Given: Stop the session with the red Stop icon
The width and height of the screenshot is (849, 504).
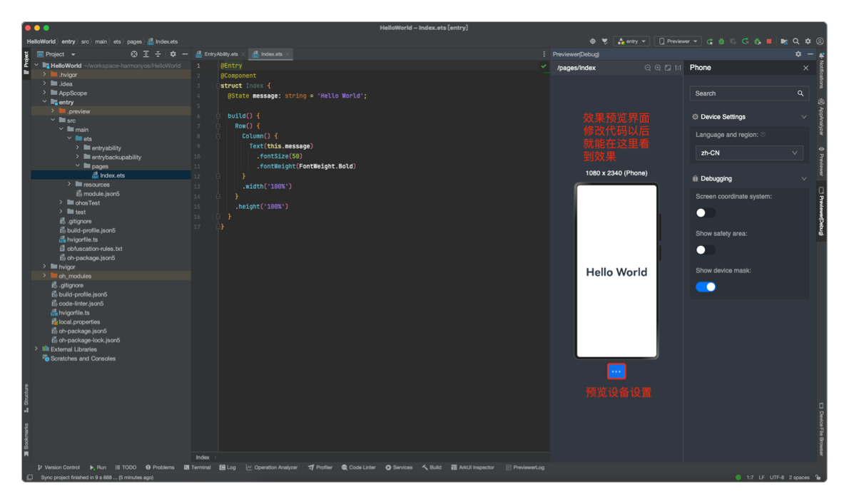Looking at the screenshot, I should point(769,41).
